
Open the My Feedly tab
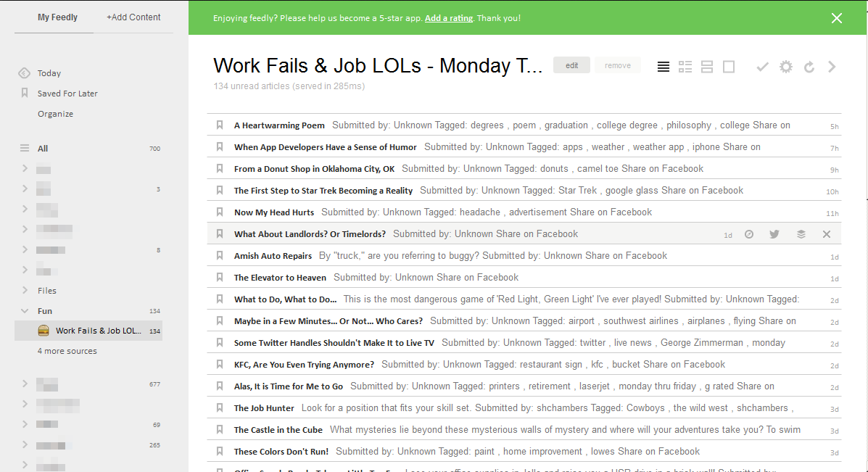[57, 17]
